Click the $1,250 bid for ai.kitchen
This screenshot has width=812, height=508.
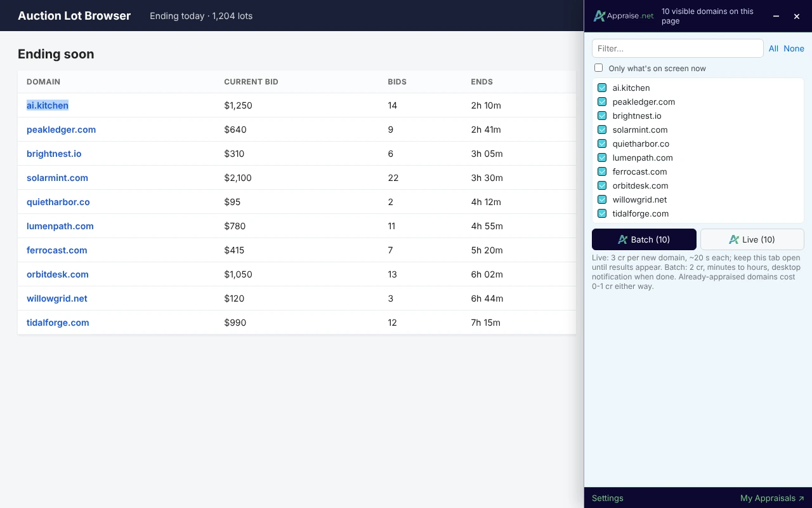pos(238,105)
